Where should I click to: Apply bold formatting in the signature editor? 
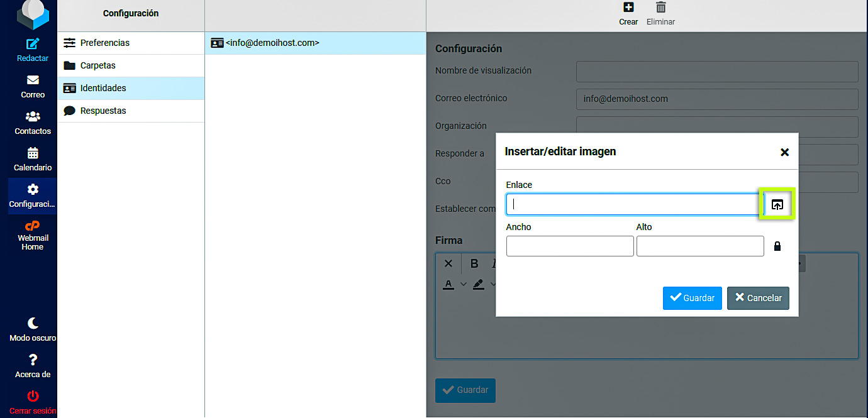click(474, 263)
